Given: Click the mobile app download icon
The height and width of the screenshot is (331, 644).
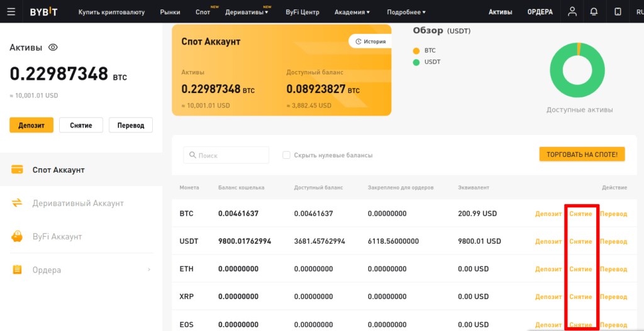Looking at the screenshot, I should pyautogui.click(x=618, y=12).
